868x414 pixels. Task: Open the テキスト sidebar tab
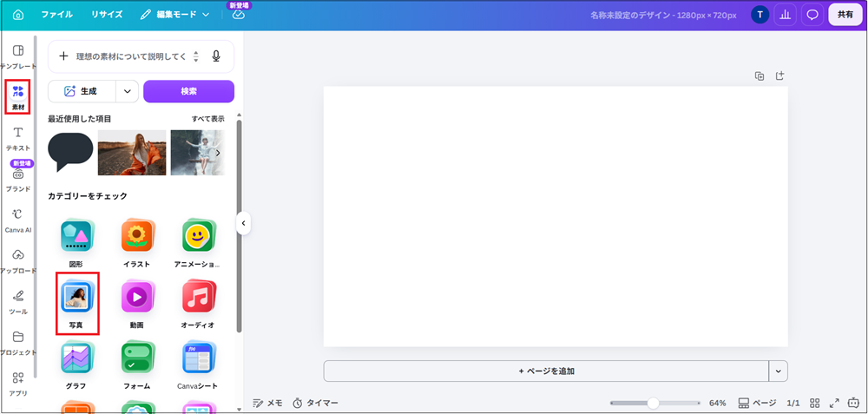click(x=18, y=138)
